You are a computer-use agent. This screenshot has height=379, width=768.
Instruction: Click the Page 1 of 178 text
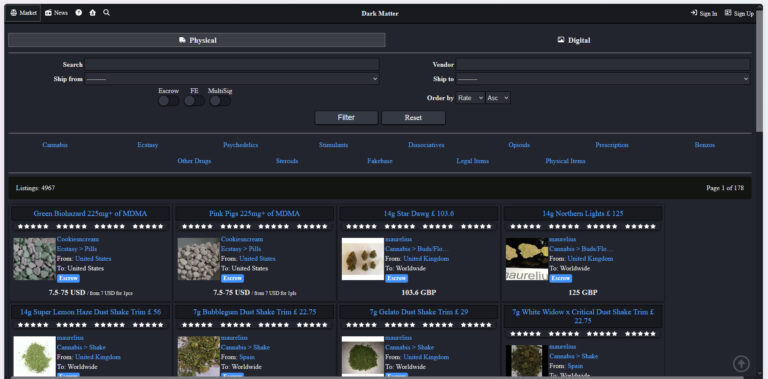(x=725, y=188)
